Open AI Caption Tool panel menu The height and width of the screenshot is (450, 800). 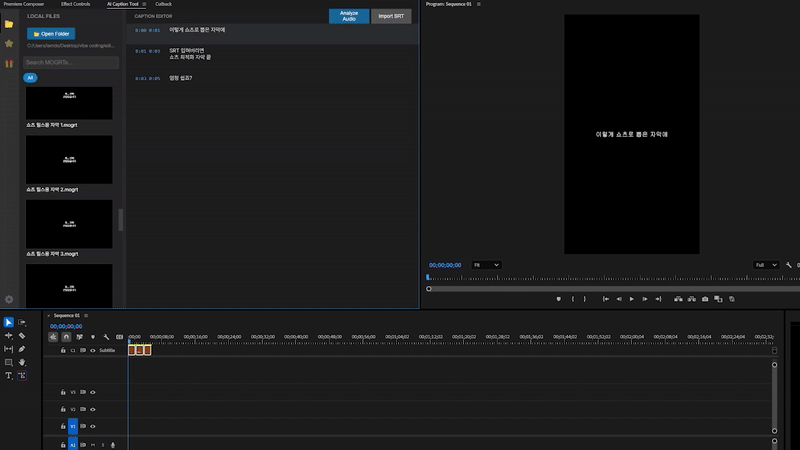(146, 4)
